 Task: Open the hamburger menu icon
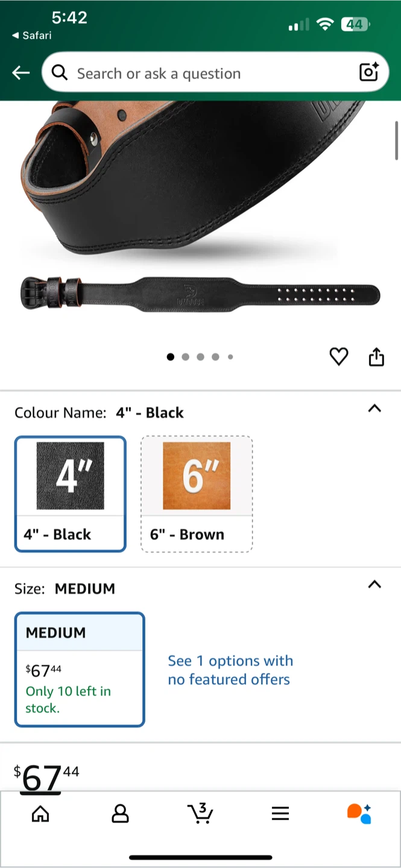pos(280,814)
